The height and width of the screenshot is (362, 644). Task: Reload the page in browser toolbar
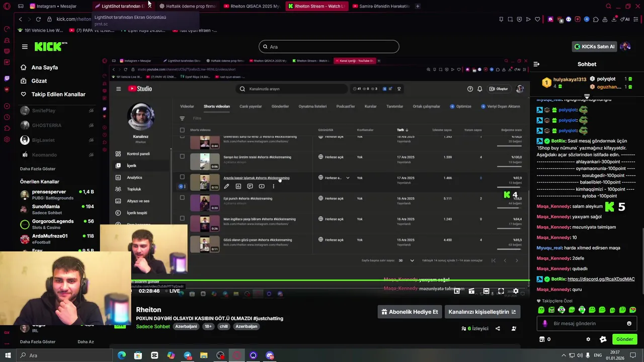coord(38,19)
